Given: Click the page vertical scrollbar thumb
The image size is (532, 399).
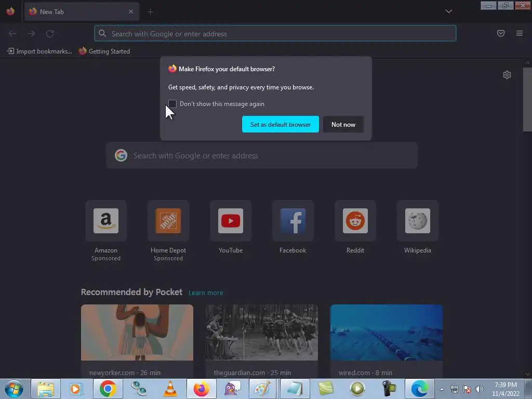Looking at the screenshot, I should coord(527,99).
